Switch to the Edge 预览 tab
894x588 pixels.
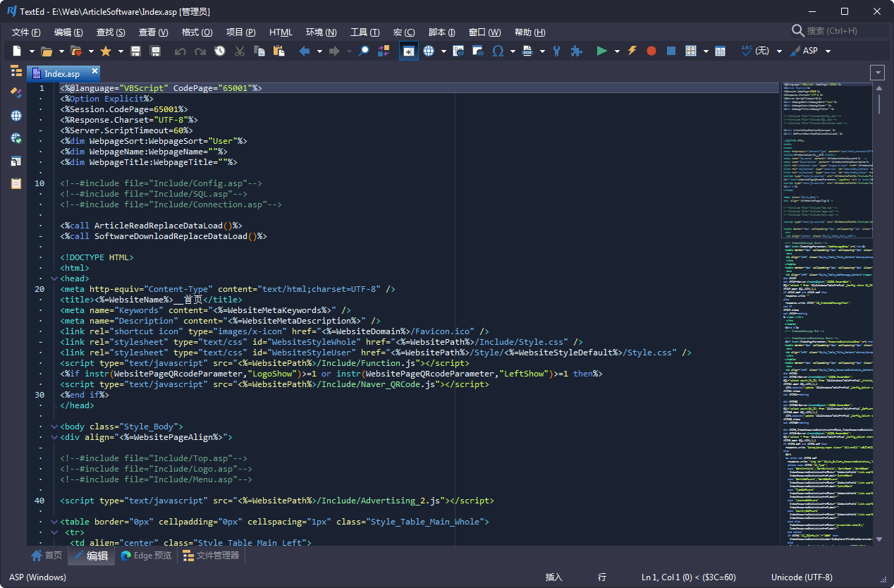point(146,556)
